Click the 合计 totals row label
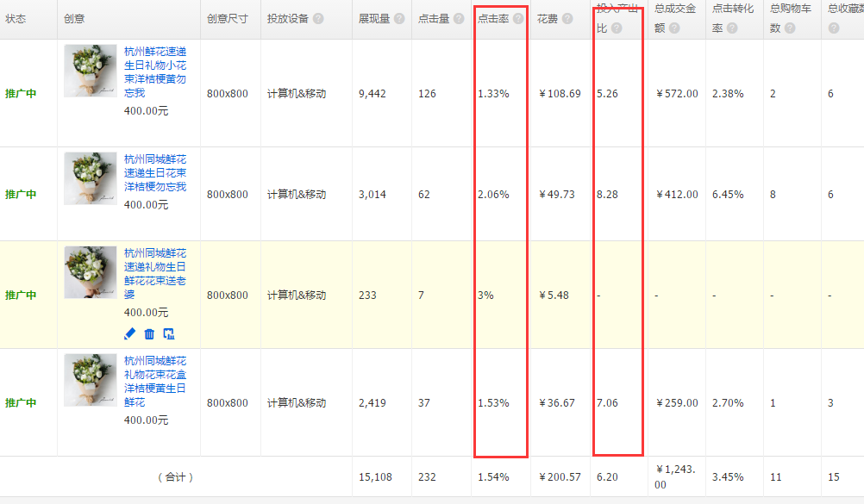The width and height of the screenshot is (864, 504). (x=175, y=477)
